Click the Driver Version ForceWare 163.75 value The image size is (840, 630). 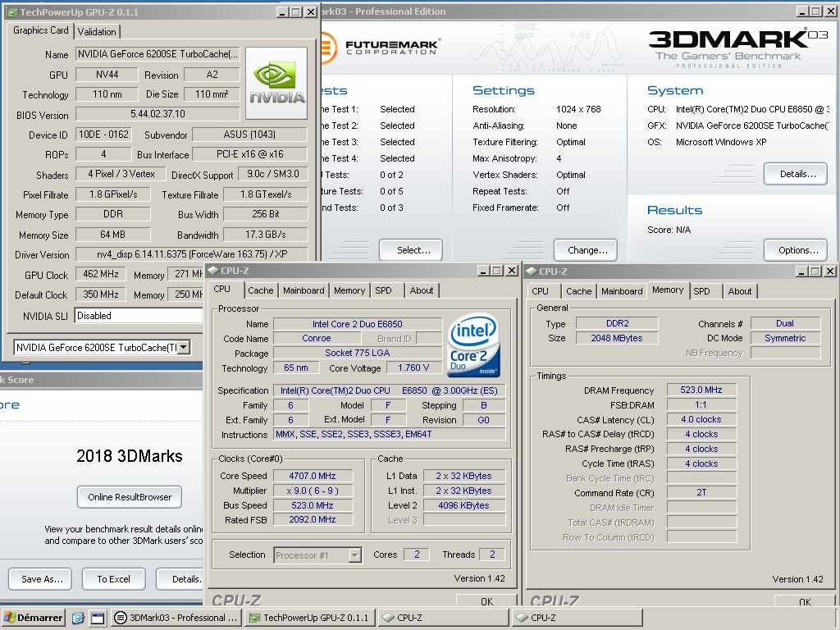(x=192, y=254)
